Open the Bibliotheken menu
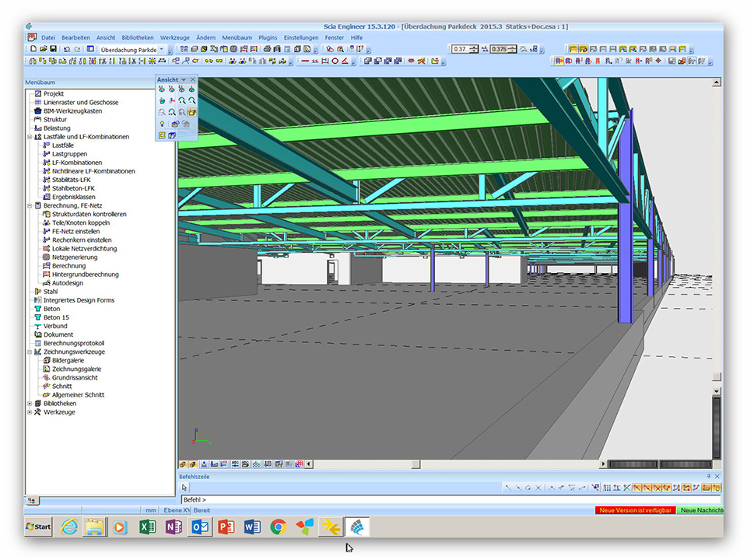 point(138,37)
